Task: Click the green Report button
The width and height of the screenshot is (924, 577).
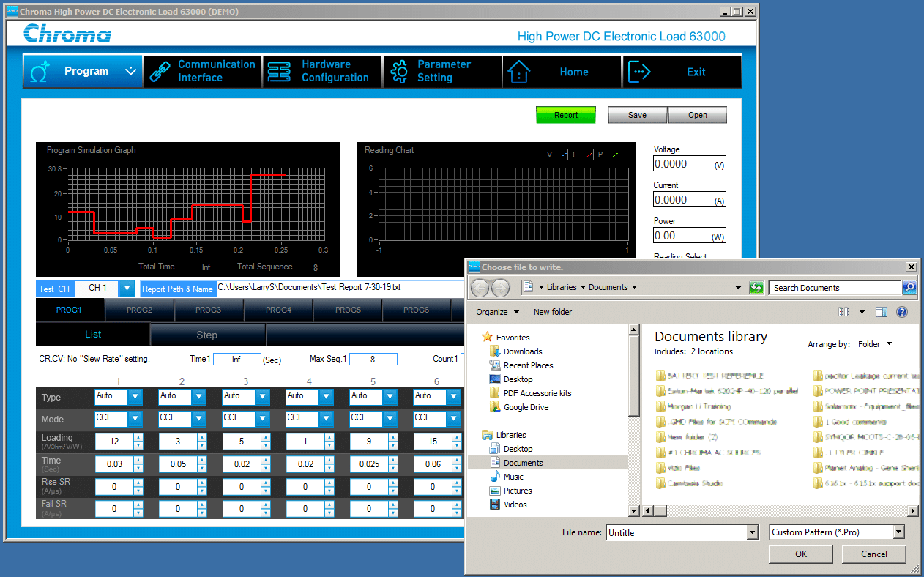Action: point(566,115)
